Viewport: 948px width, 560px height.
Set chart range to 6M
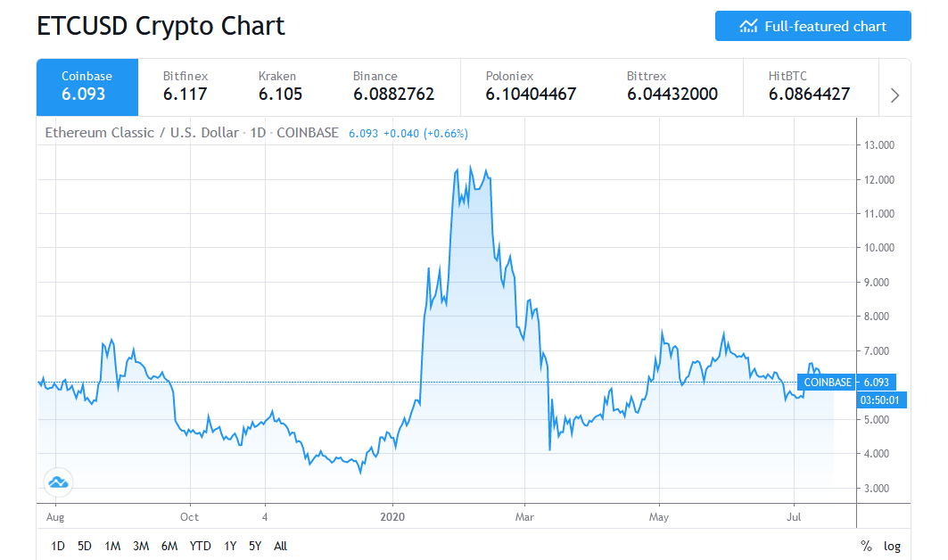coord(169,546)
